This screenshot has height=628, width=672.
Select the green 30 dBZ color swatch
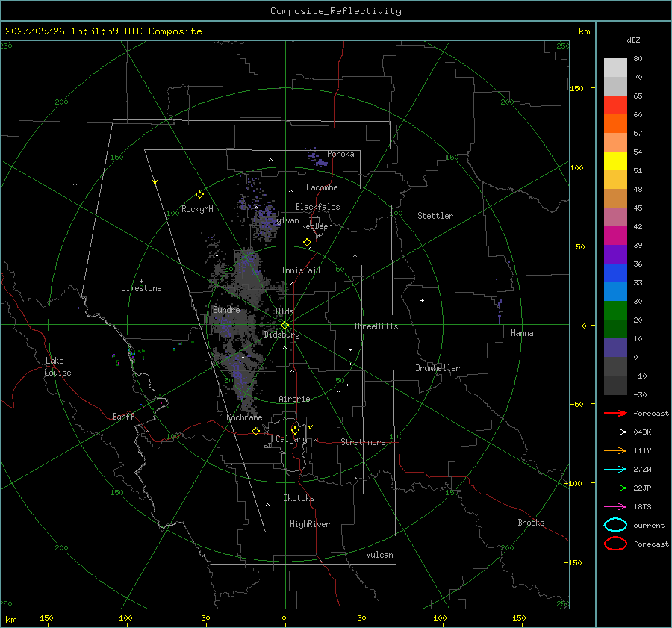point(615,311)
